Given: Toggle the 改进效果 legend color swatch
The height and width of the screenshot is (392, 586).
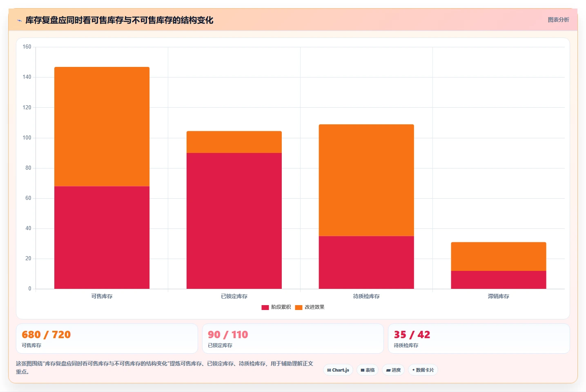Looking at the screenshot, I should (x=299, y=307).
